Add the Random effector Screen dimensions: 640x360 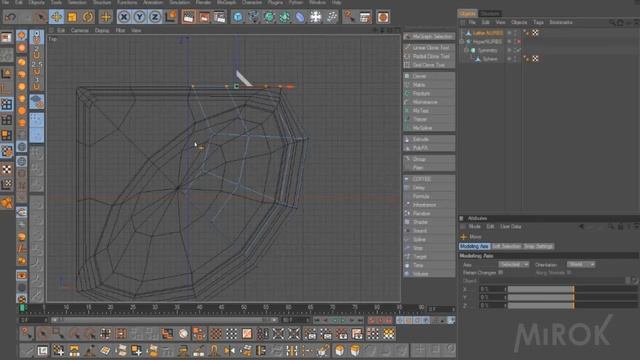coord(429,213)
